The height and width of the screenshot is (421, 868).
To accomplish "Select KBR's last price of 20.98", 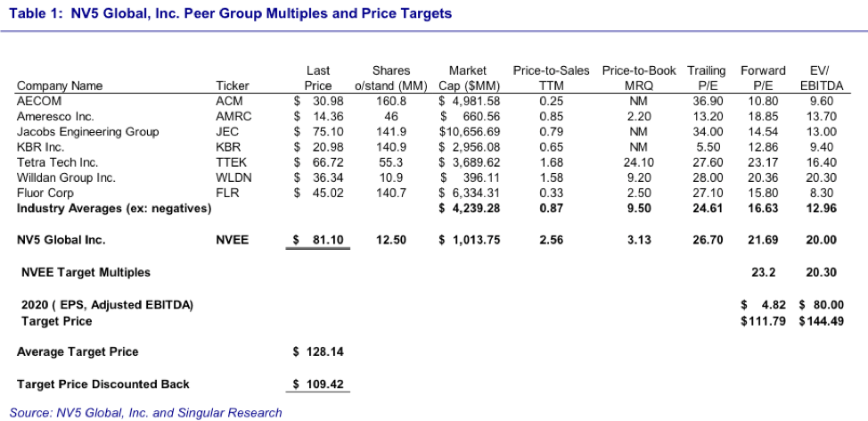I will coord(318,147).
